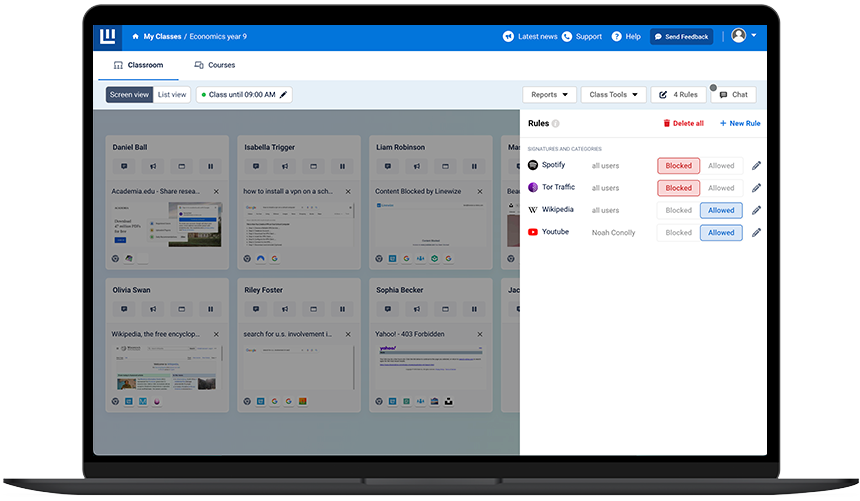Click the pencil icon beside Spotify rule
Screen dimensions: 860x501
coord(756,166)
